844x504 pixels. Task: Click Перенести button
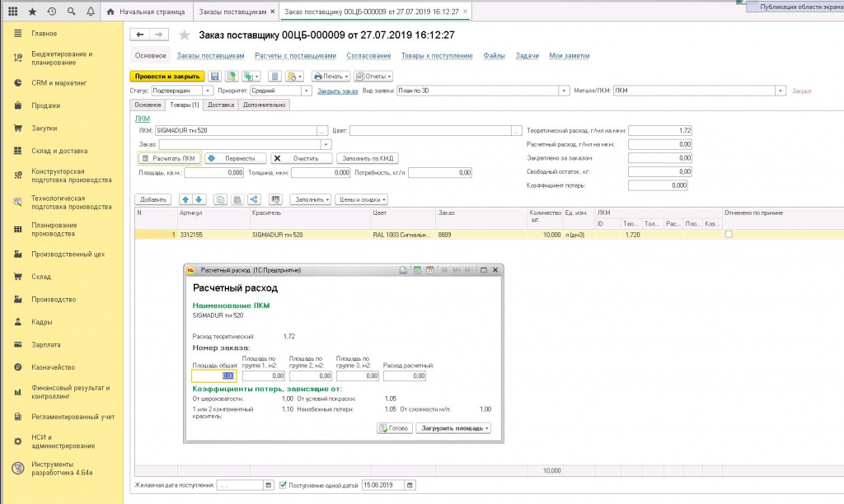click(x=236, y=158)
